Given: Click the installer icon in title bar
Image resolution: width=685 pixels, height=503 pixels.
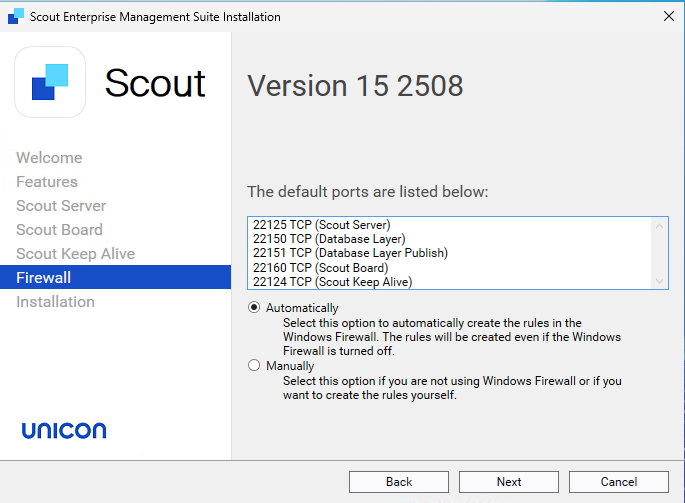Looking at the screenshot, I should tap(15, 16).
